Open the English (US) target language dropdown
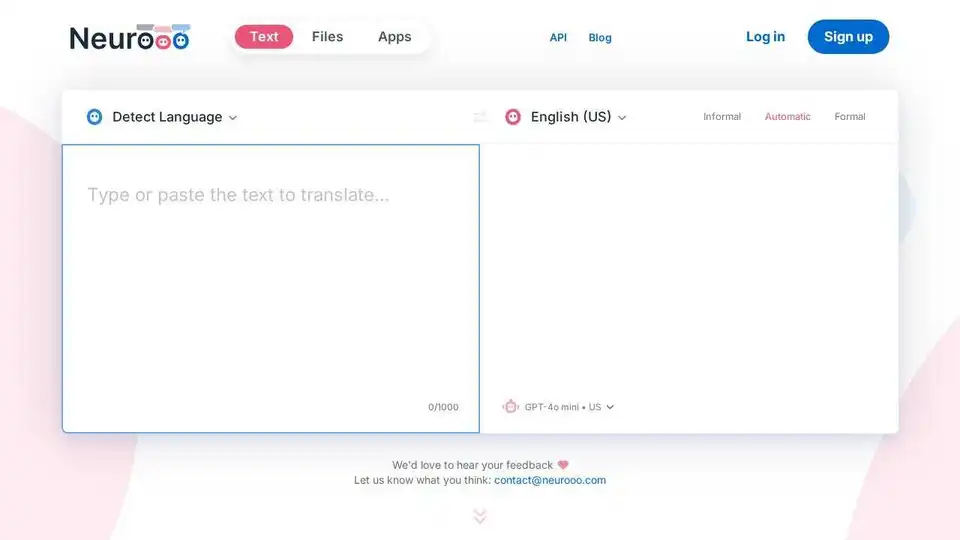960x540 pixels. (578, 117)
